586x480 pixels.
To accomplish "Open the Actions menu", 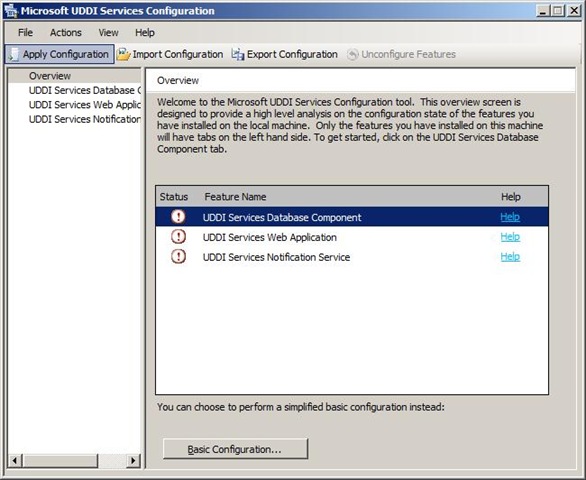I will [66, 33].
